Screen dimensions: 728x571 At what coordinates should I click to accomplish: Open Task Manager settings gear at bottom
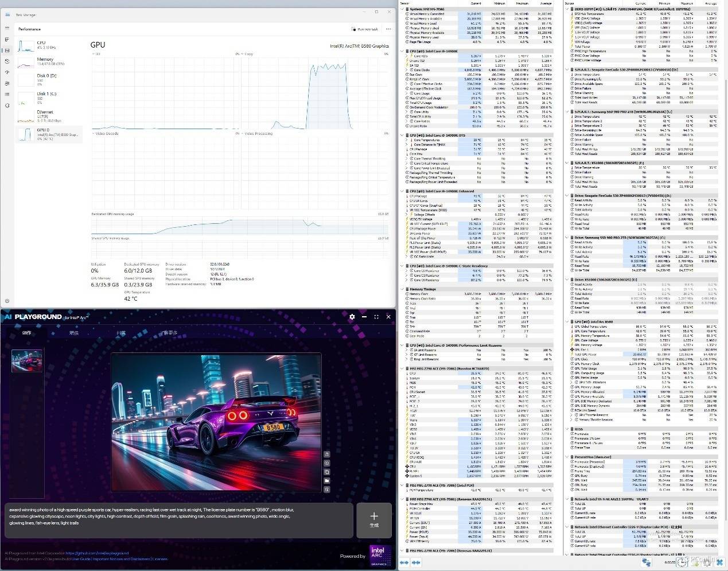pyautogui.click(x=7, y=301)
